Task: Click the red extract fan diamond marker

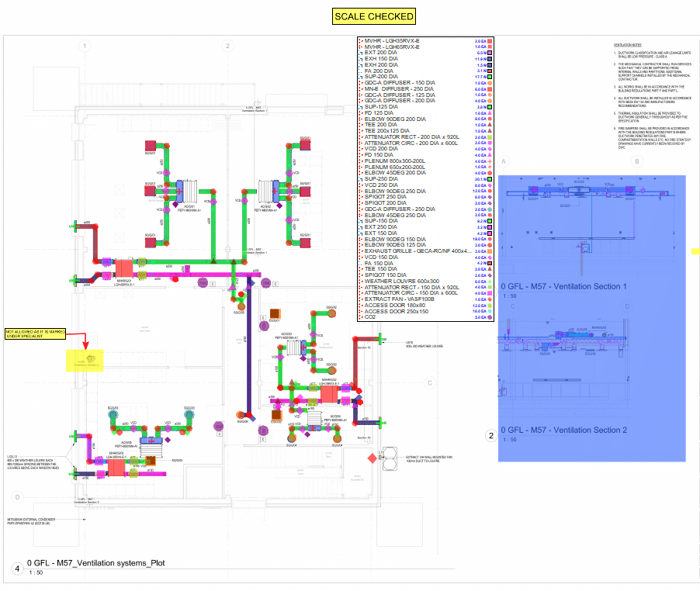Action: [372, 459]
